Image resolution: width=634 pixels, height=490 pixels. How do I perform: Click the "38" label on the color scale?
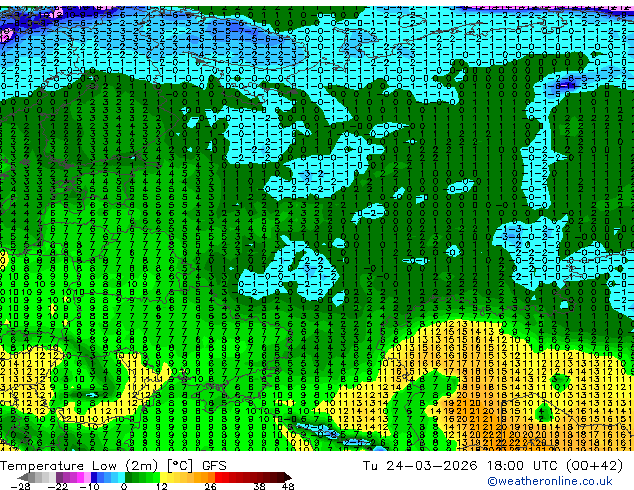pos(260,486)
